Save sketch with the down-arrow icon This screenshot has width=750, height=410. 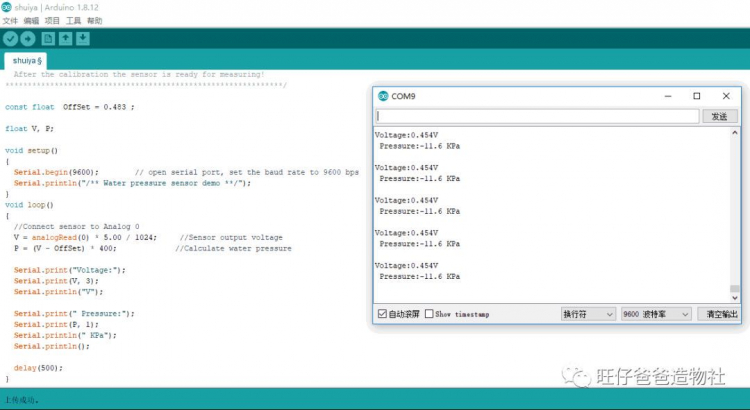tap(83, 39)
